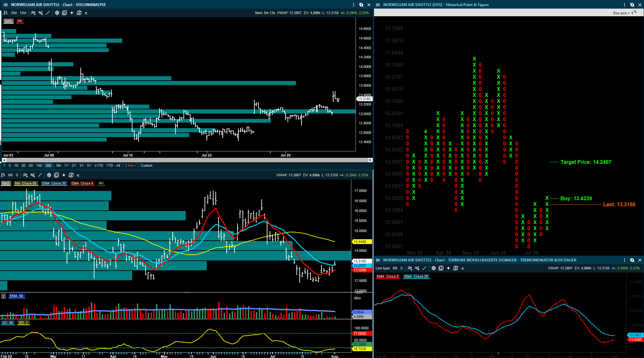The image size is (644, 358).
Task: Open the D interval dropdown in MA Close 50 chart
Action: [17, 175]
